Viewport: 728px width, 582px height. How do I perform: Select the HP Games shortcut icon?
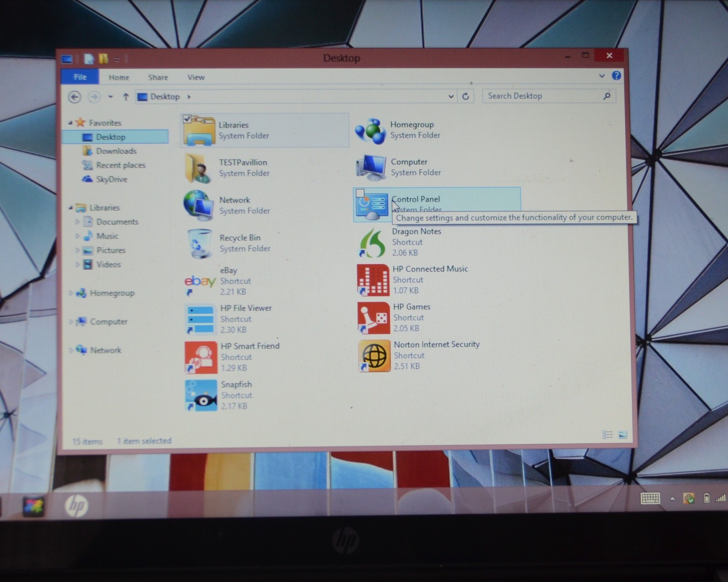(374, 318)
